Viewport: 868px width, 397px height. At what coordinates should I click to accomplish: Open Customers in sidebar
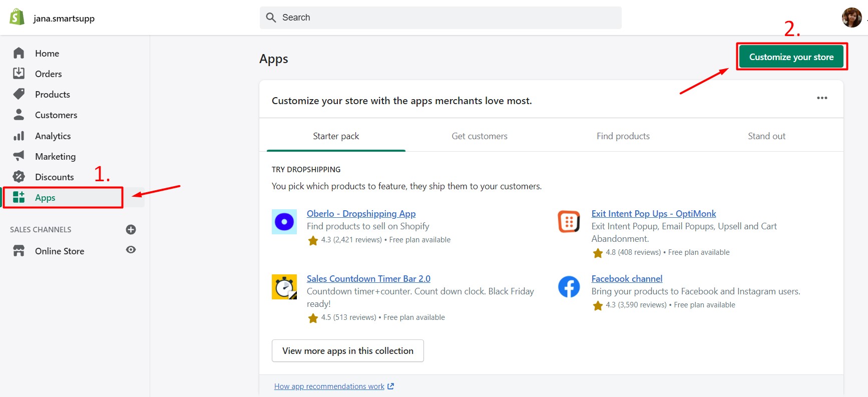56,115
